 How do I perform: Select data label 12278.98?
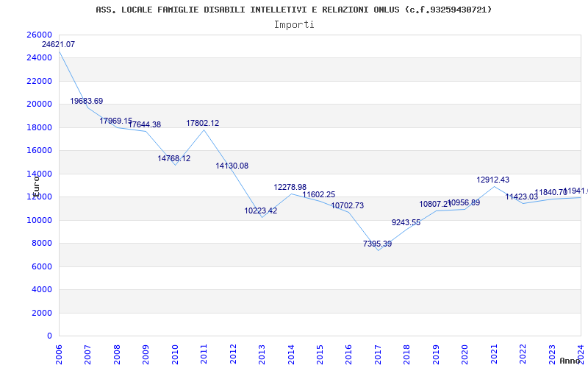290,188
